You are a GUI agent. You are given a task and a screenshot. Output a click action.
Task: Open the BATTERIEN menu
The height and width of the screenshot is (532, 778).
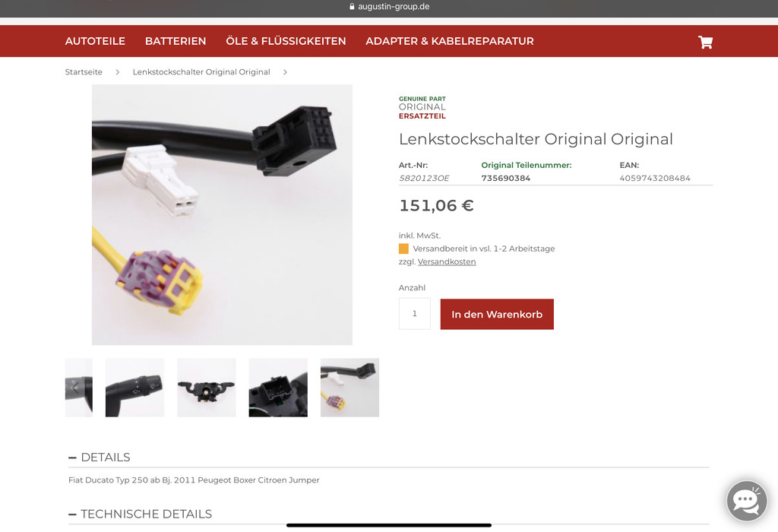176,41
